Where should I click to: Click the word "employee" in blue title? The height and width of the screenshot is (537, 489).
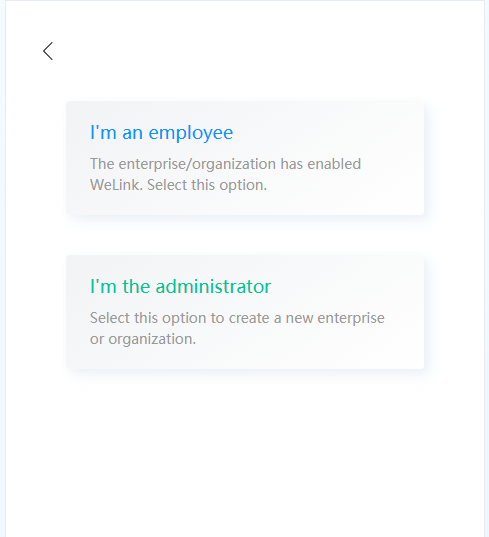tap(191, 133)
